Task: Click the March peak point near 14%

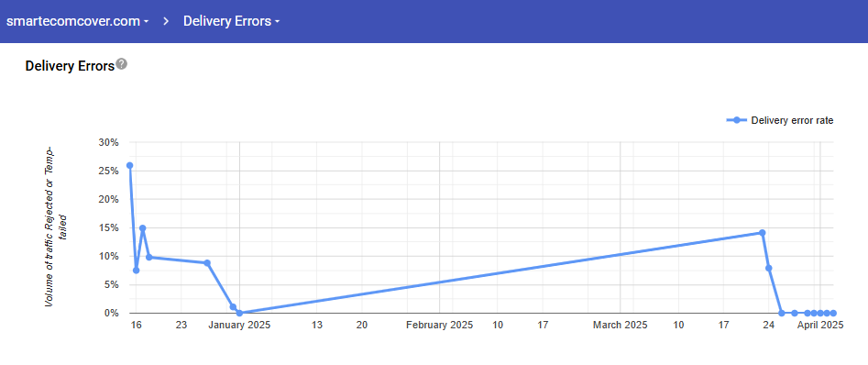Action: [763, 233]
